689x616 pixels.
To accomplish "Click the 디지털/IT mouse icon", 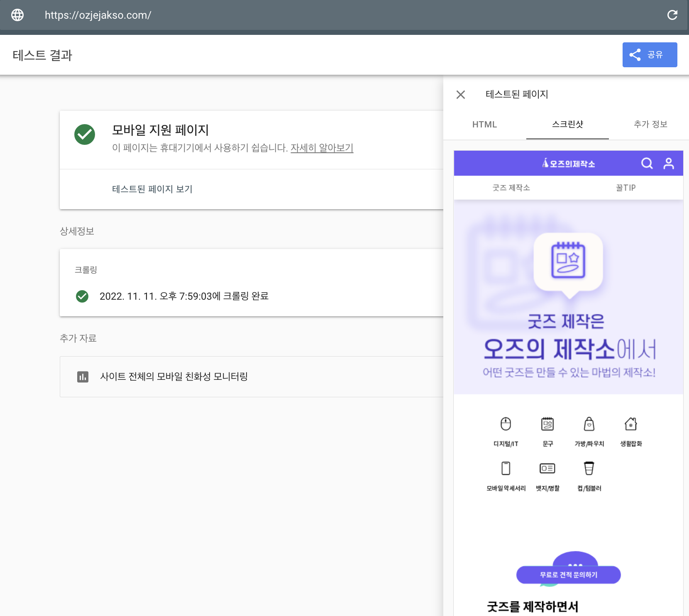I will coord(506,424).
